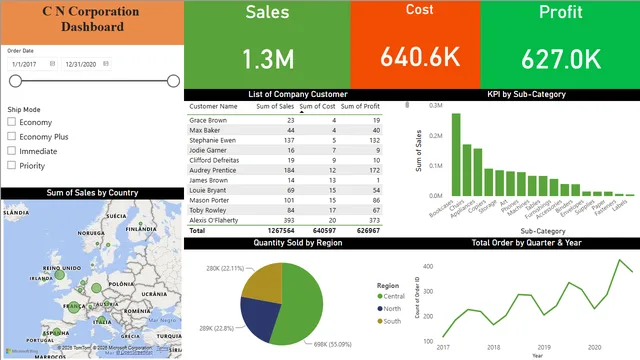Check the Economy ship mode box

pyautogui.click(x=11, y=122)
